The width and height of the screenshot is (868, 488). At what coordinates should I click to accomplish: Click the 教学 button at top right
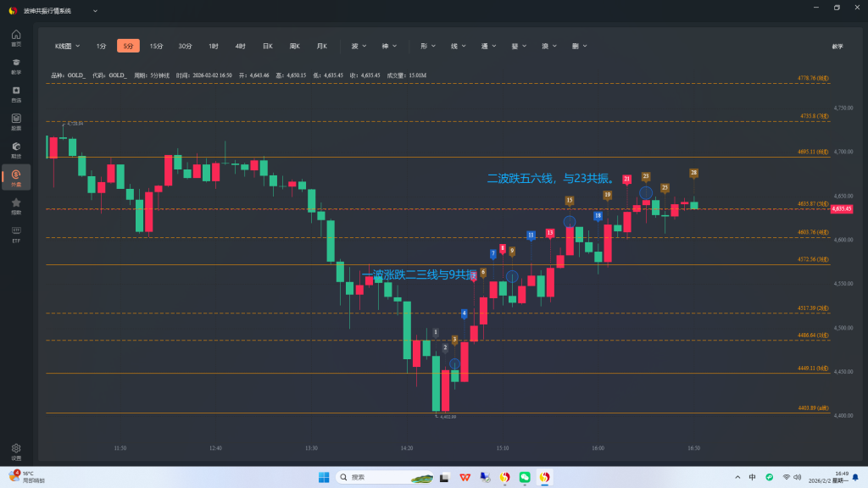(837, 46)
